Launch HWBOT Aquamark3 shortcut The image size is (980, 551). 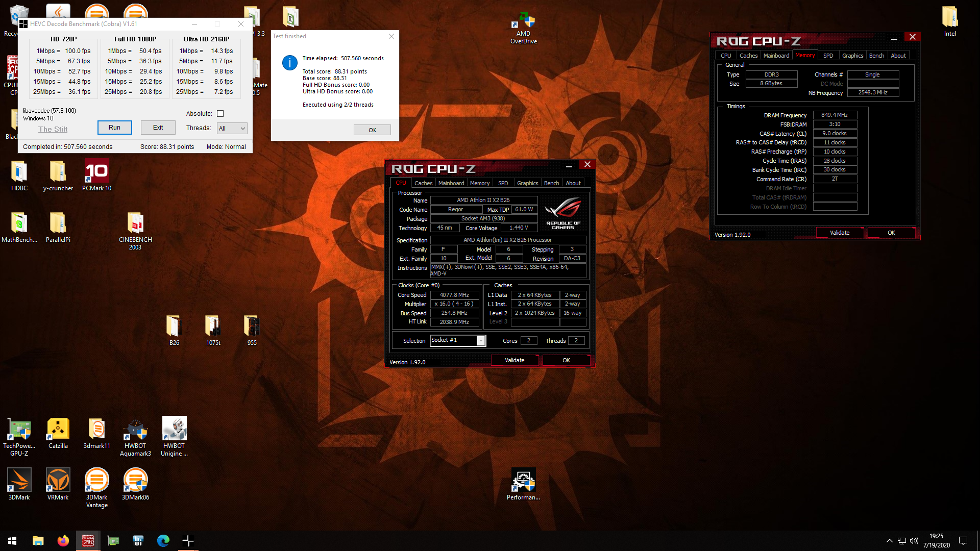click(x=135, y=437)
